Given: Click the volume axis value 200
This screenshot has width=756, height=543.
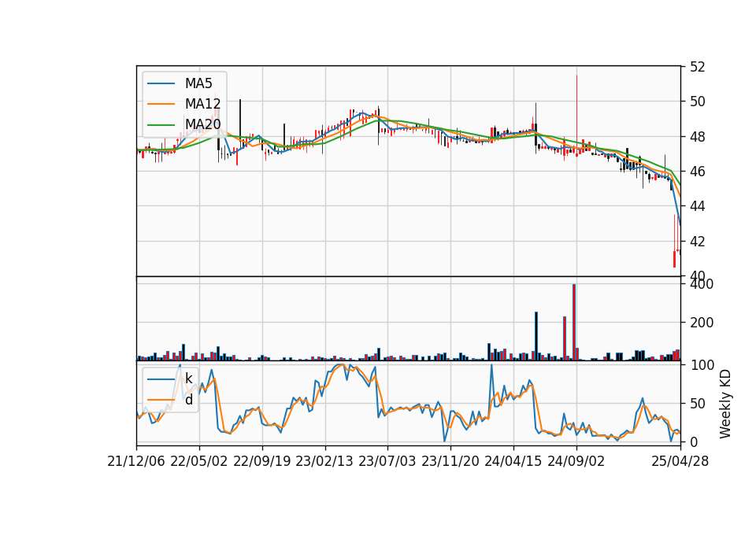Looking at the screenshot, I should [x=702, y=323].
